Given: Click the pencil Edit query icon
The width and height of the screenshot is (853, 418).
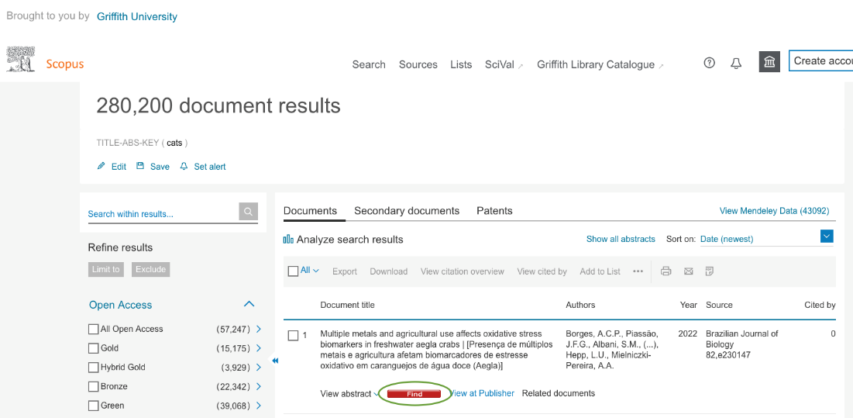Looking at the screenshot, I should [101, 166].
